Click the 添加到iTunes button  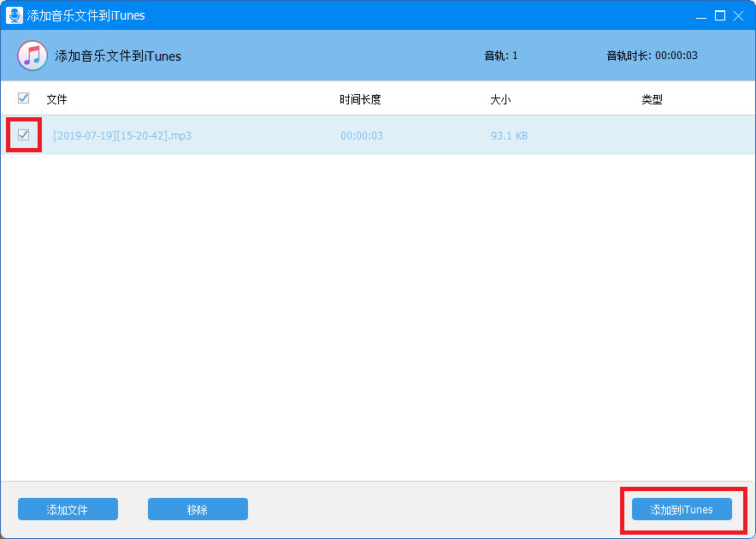[682, 509]
